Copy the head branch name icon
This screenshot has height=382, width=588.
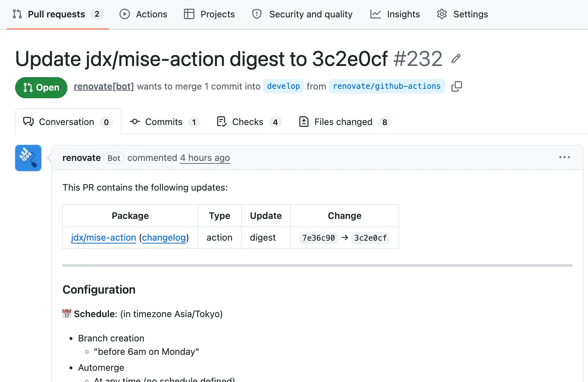pyautogui.click(x=457, y=86)
